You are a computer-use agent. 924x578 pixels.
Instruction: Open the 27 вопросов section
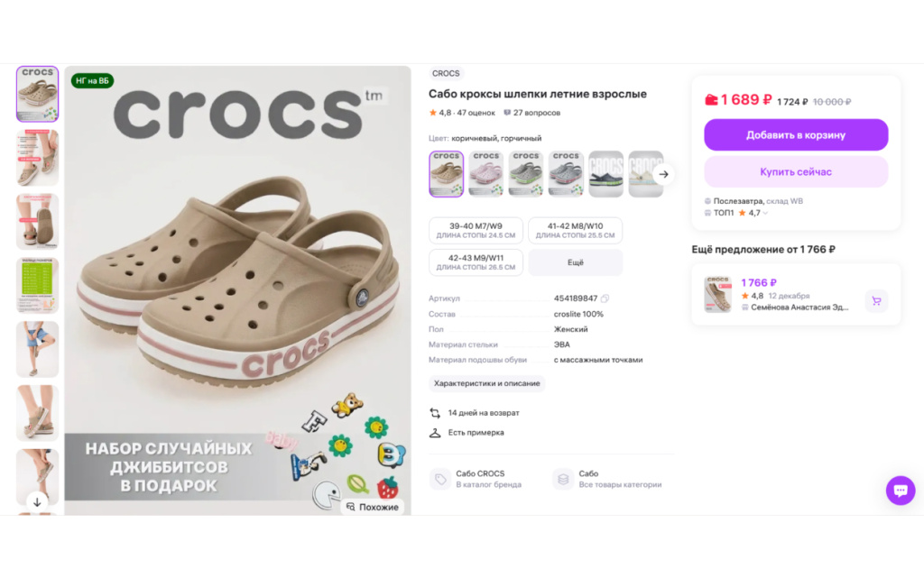pos(532,113)
